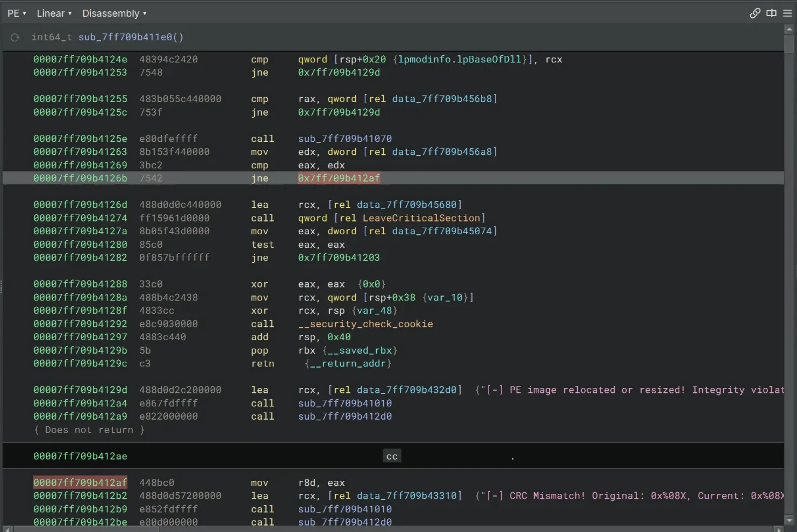Click the vertical scrollbar up arrow

pyautogui.click(x=789, y=30)
